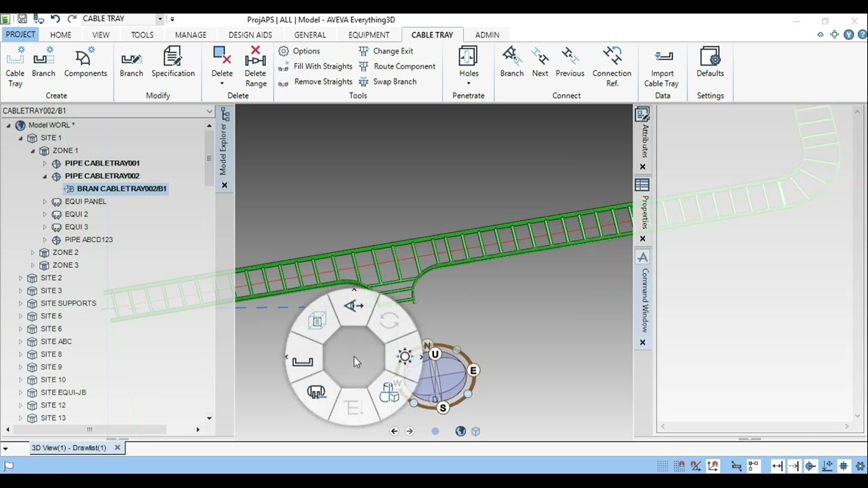
Task: Click Import Cable Tray data
Action: click(x=662, y=67)
